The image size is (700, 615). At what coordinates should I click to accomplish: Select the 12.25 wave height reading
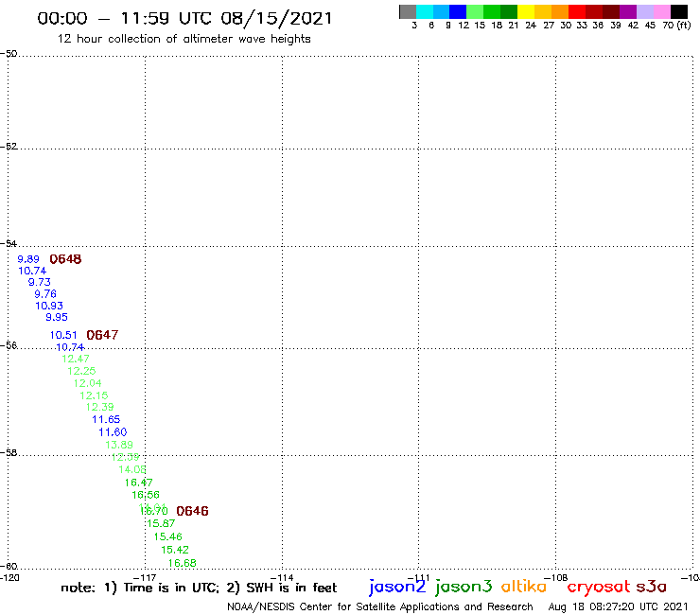pos(81,371)
